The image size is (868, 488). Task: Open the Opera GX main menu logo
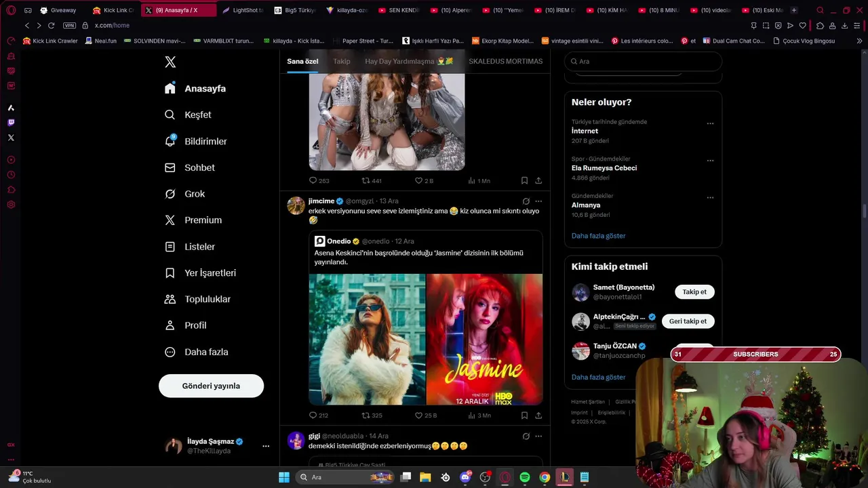(x=11, y=10)
